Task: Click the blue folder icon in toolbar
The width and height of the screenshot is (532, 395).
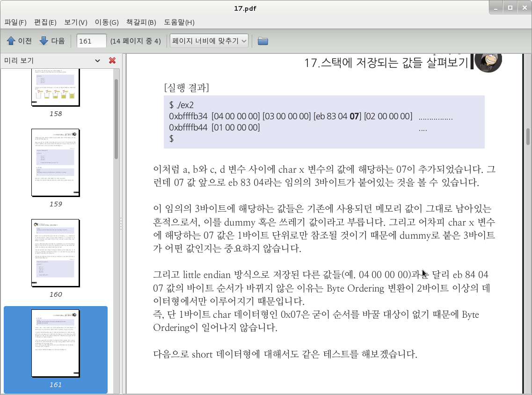Action: tap(263, 41)
